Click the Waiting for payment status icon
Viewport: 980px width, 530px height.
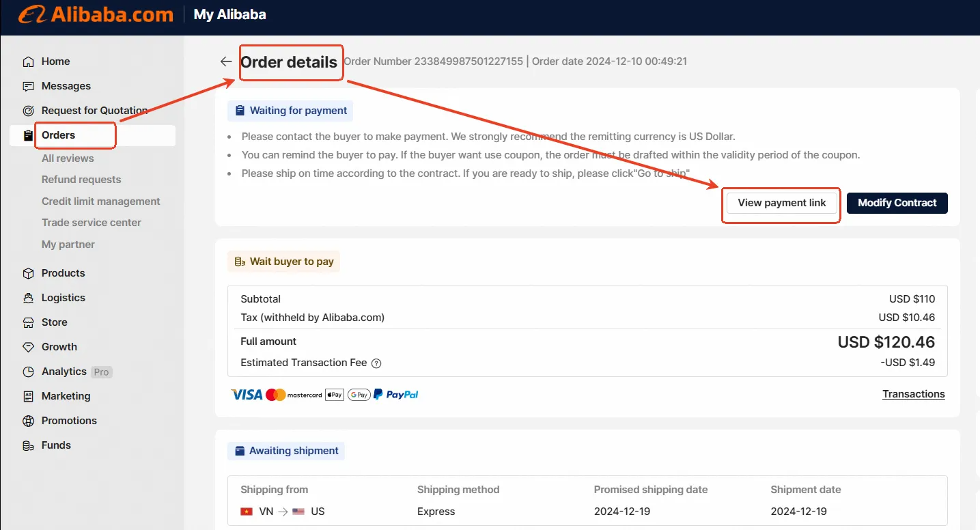[x=240, y=111]
